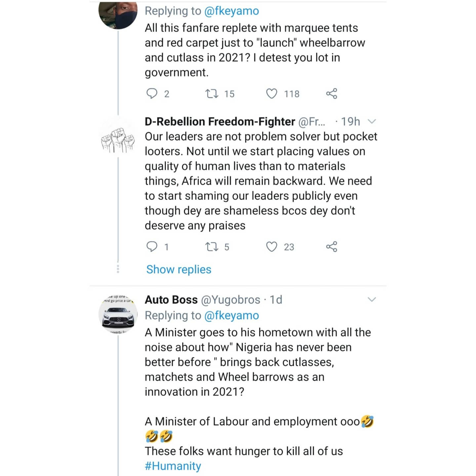Open @fkeyamo mention in top reply
The height and width of the screenshot is (476, 476).
231,11
